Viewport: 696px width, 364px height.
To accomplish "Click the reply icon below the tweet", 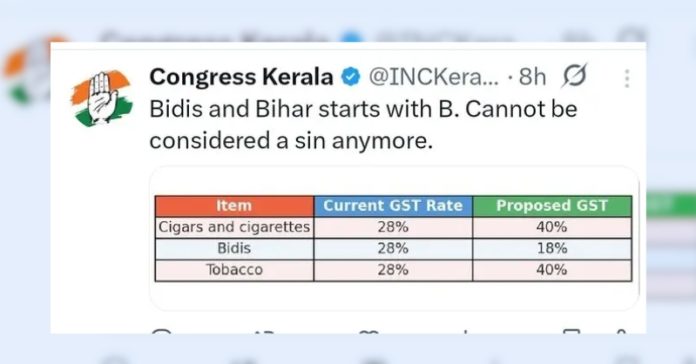I will [x=162, y=331].
